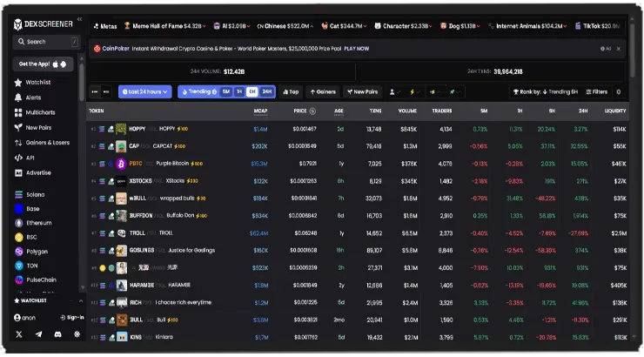Expand the Dog meta dropdown
Screen dimensions: 644x357
pyautogui.click(x=460, y=26)
